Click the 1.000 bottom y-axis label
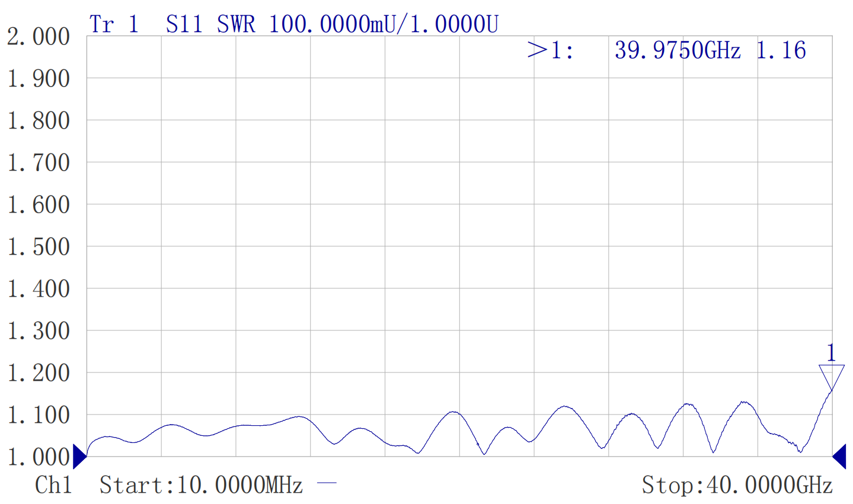This screenshot has height=504, width=853. pos(39,457)
